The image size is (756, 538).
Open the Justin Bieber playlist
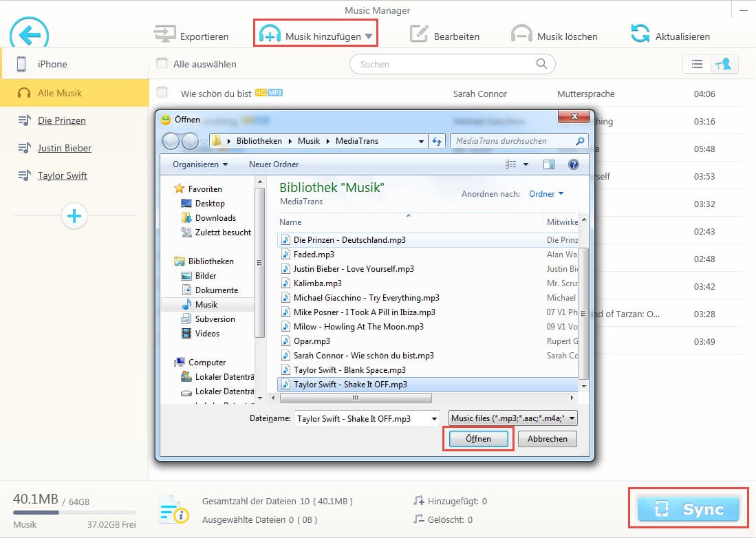pos(65,148)
